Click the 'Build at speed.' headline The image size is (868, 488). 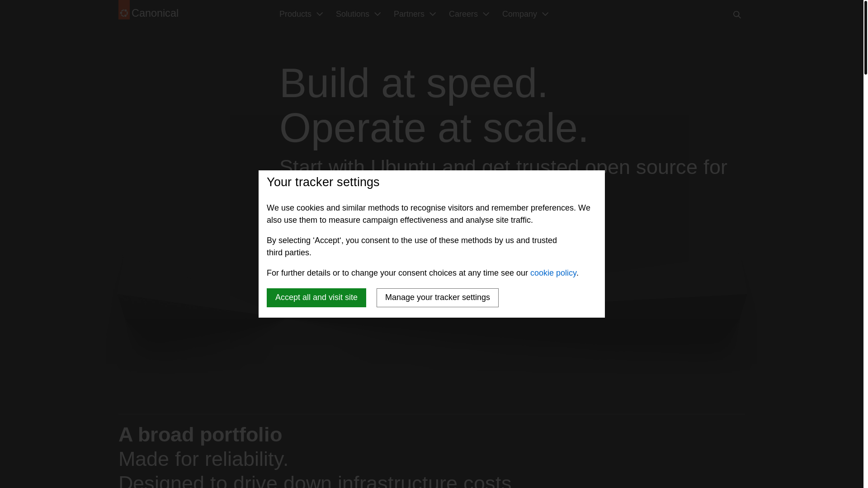tap(414, 83)
